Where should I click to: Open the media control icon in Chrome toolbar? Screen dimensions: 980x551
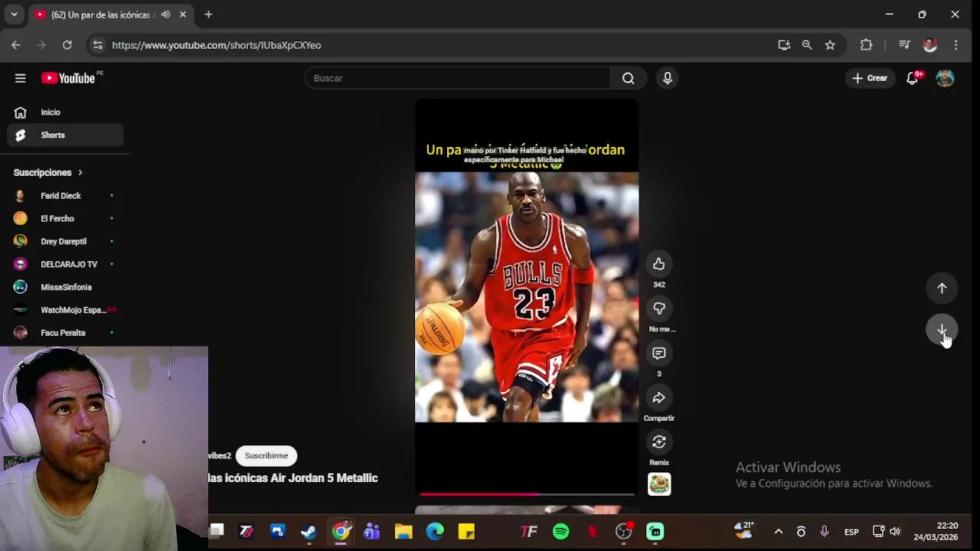[x=904, y=45]
